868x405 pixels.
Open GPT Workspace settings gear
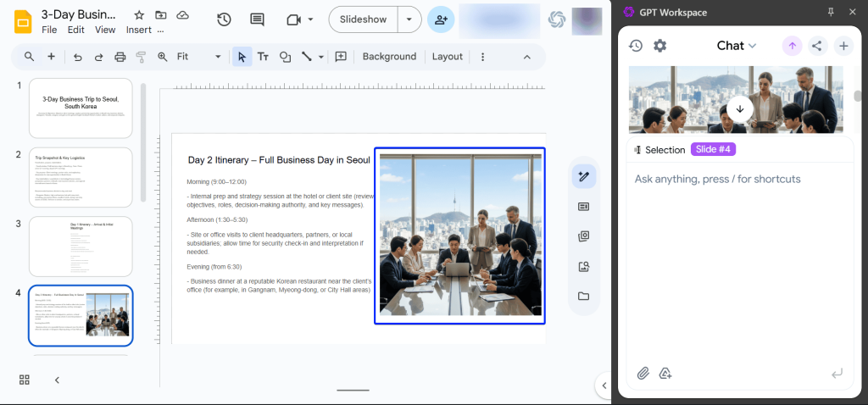pos(659,46)
